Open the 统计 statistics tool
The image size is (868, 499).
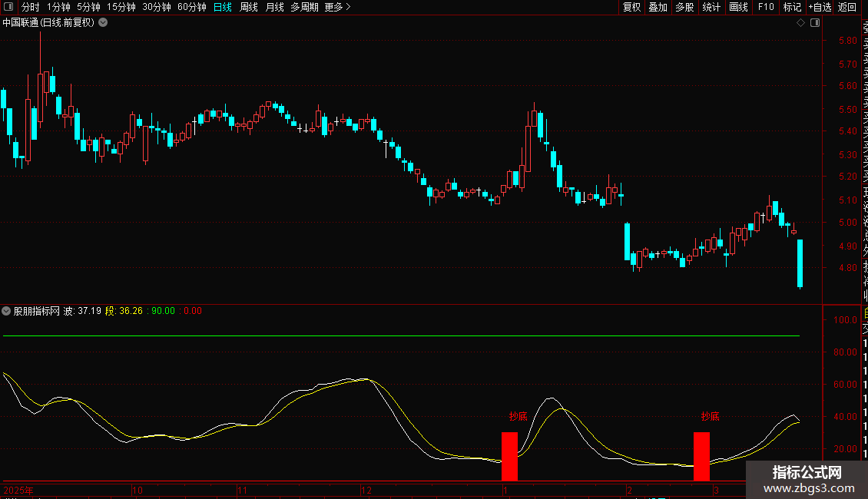[711, 7]
